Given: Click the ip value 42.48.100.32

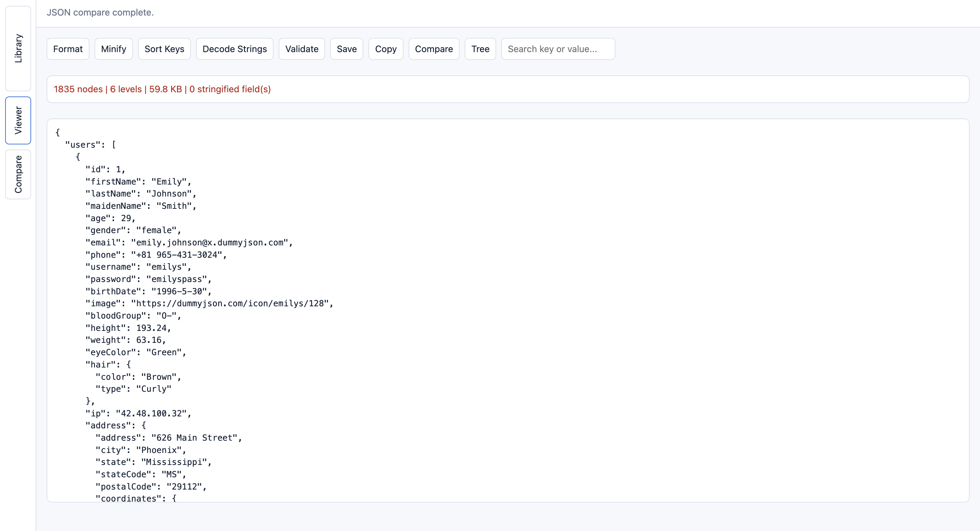Looking at the screenshot, I should coord(151,413).
